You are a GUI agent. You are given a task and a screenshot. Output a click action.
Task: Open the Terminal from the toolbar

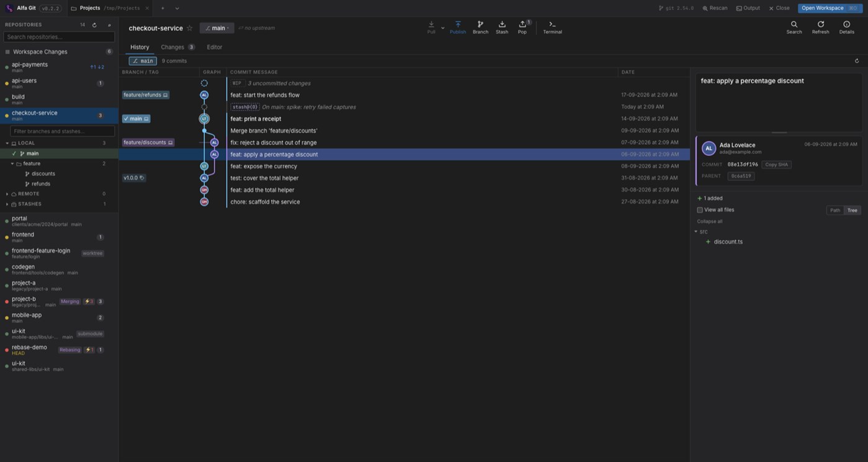point(552,27)
